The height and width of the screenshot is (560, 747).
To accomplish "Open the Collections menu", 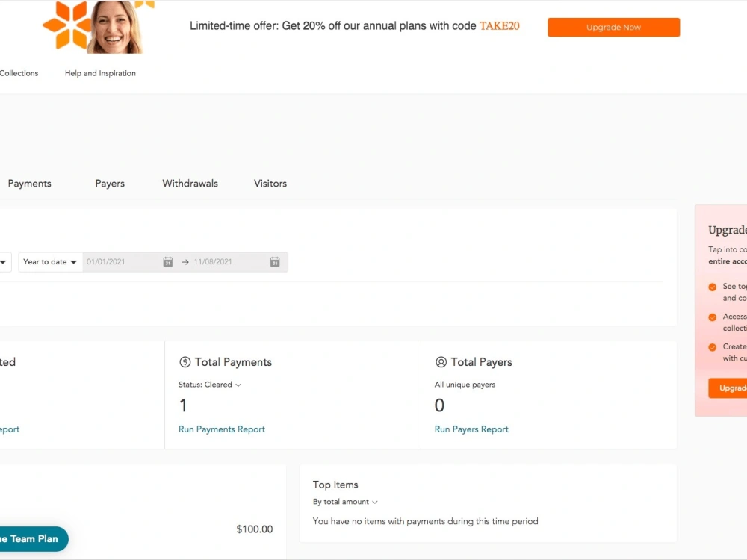I will click(x=19, y=73).
